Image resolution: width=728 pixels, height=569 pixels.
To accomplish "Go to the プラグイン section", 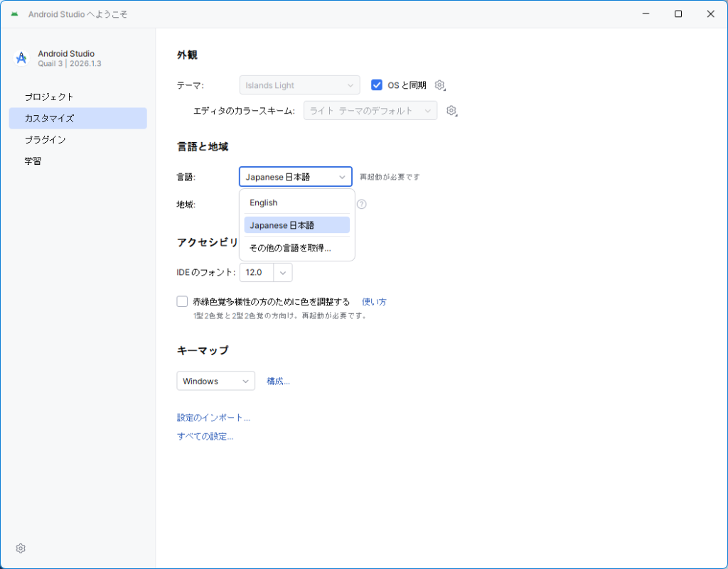I will (x=78, y=139).
